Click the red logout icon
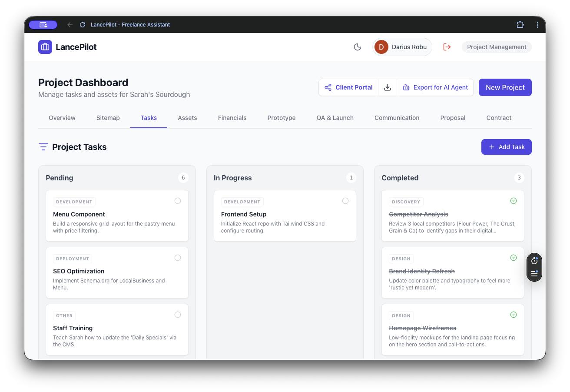This screenshot has width=570, height=392. [447, 47]
